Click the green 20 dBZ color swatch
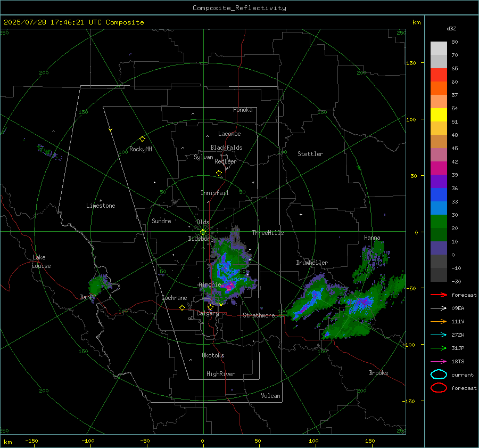This screenshot has height=448, width=479. [x=439, y=222]
